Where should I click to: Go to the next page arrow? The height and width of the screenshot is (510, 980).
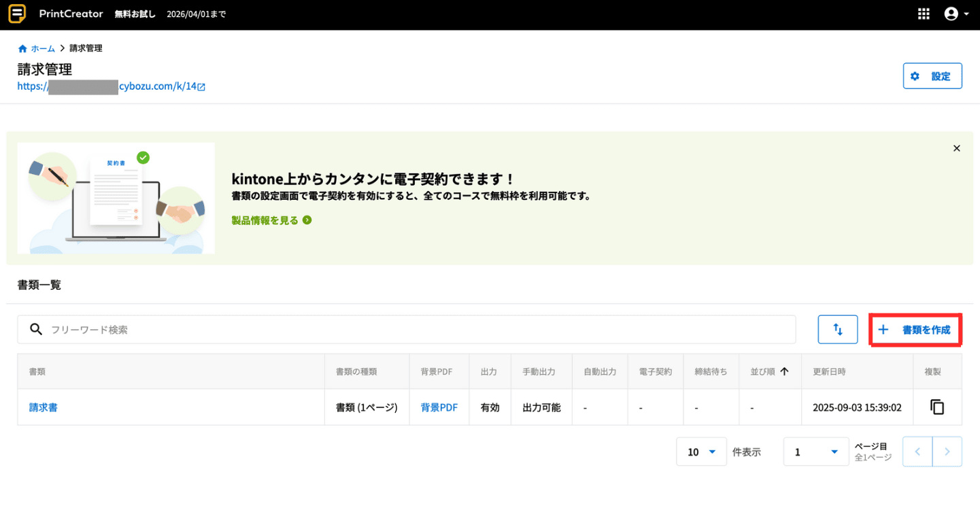coord(947,452)
